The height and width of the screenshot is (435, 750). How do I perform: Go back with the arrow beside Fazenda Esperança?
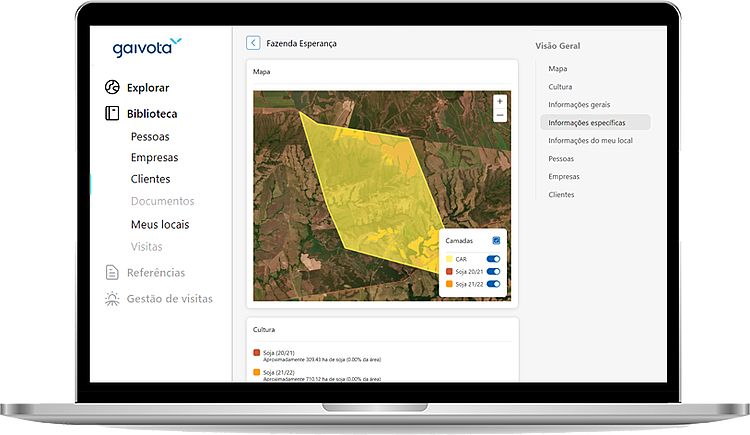(253, 43)
